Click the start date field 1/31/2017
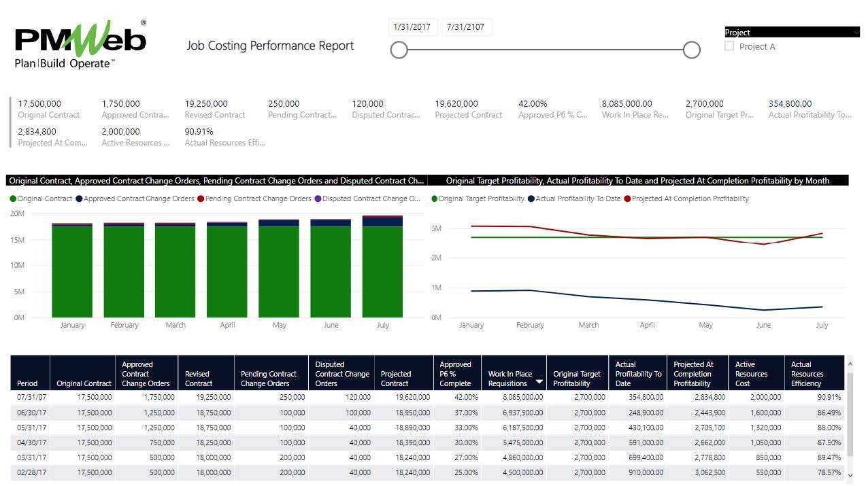Viewport: 868px width, 486px height. tap(412, 27)
